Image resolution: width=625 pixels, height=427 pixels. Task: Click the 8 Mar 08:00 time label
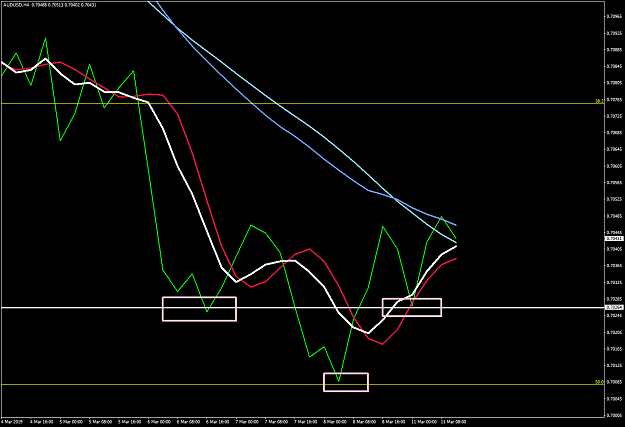364,421
